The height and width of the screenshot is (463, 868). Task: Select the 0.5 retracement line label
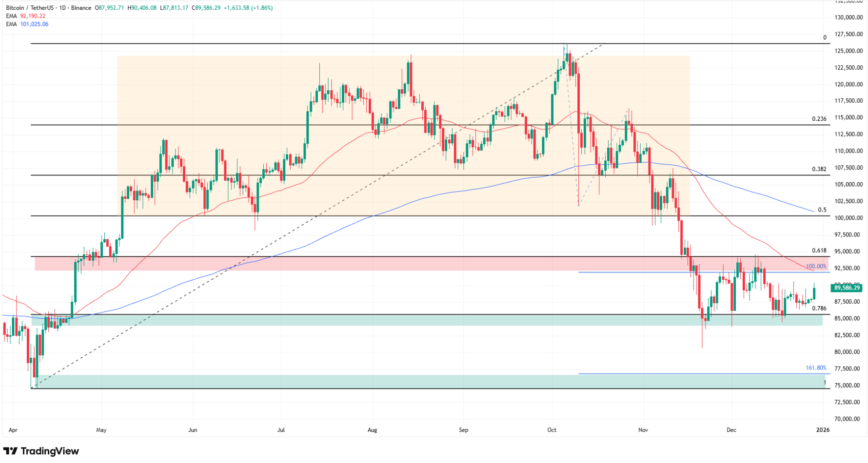822,210
